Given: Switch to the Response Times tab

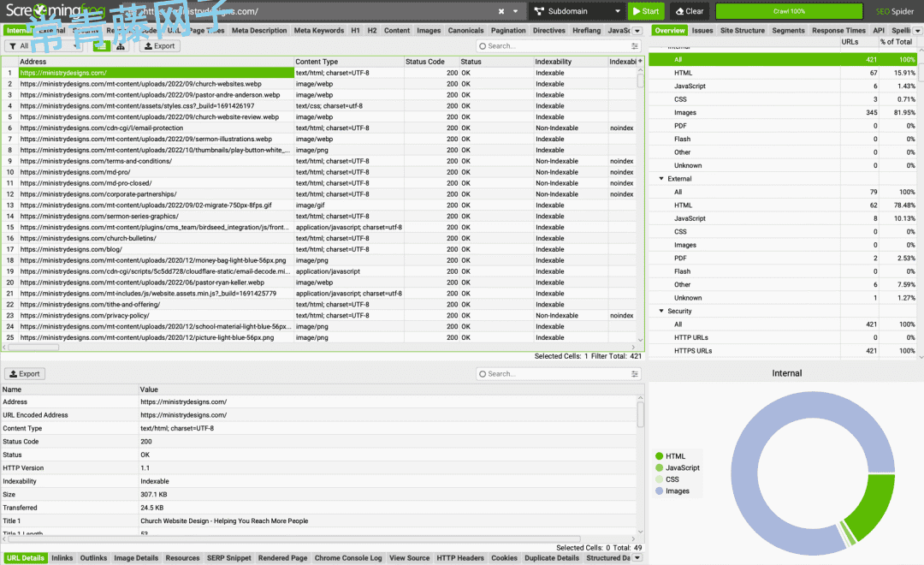Looking at the screenshot, I should 838,31.
